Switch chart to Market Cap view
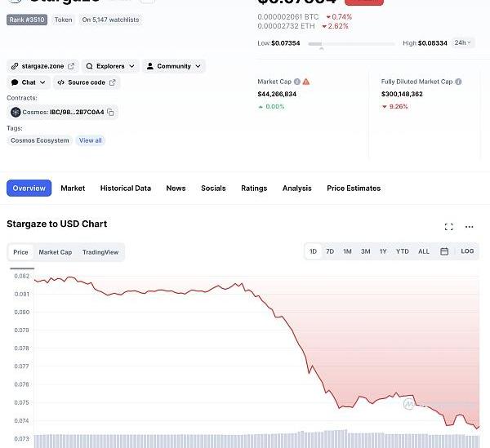Screen dimensions: 490x448 tap(56, 252)
